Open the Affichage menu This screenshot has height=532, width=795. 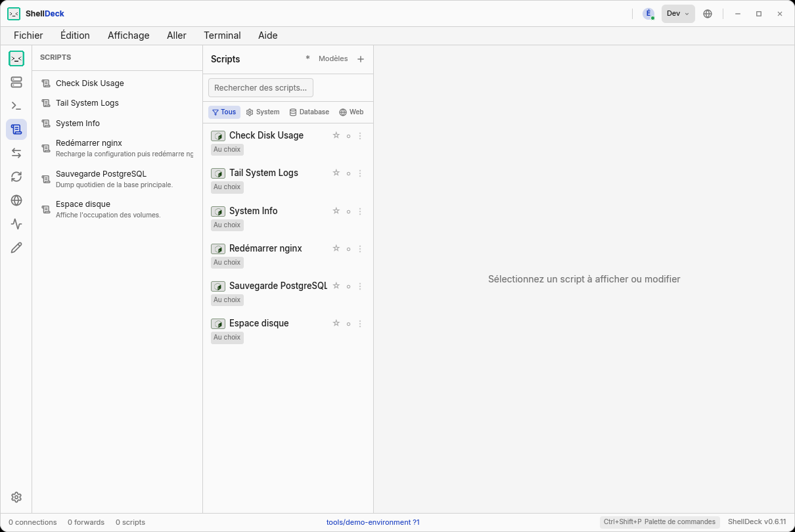[129, 35]
